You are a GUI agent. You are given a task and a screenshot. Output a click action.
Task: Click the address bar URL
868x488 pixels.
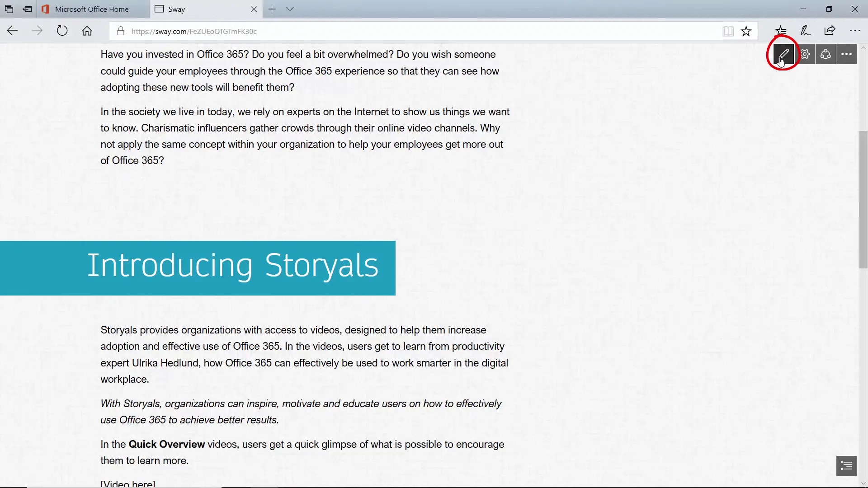[x=194, y=31]
